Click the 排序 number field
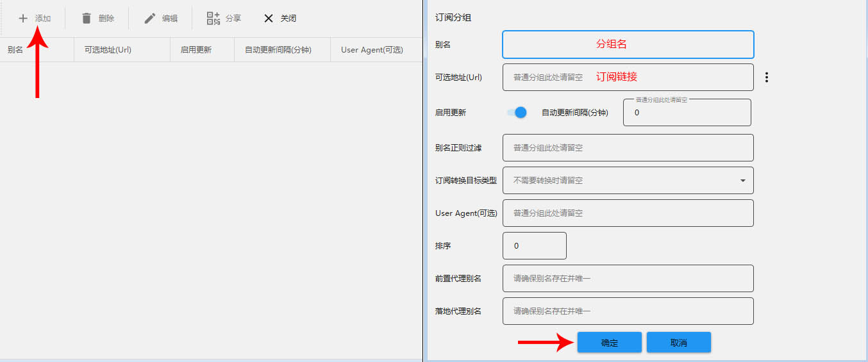This screenshot has height=362, width=868. (535, 246)
